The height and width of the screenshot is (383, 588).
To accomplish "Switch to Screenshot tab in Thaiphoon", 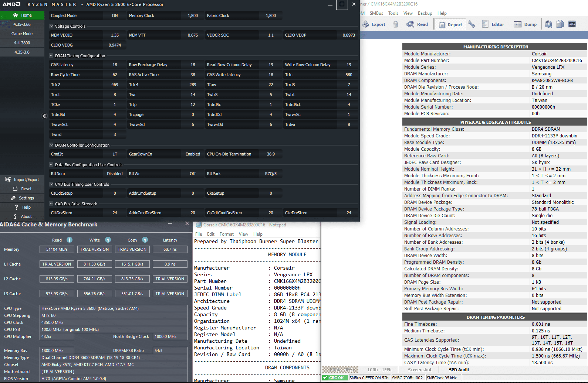I will (x=419, y=370).
